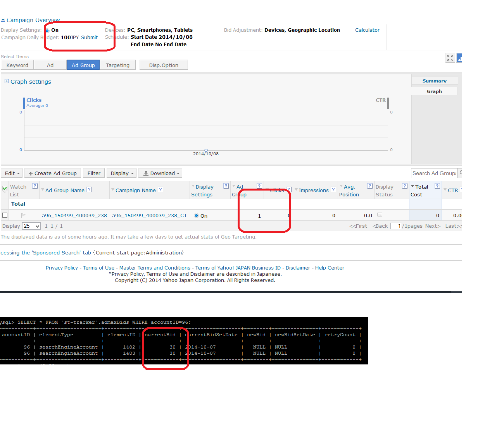Select the Summary side tab
Screen dimensions: 504x426
pyautogui.click(x=435, y=81)
